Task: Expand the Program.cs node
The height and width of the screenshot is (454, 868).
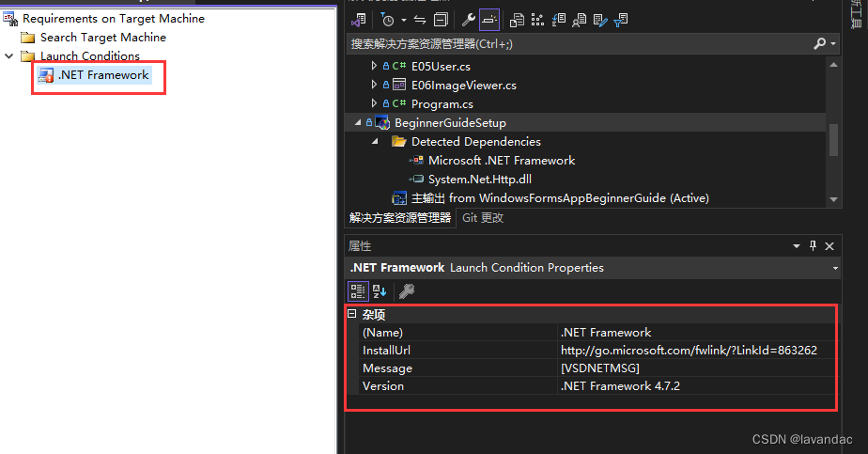Action: tap(374, 103)
